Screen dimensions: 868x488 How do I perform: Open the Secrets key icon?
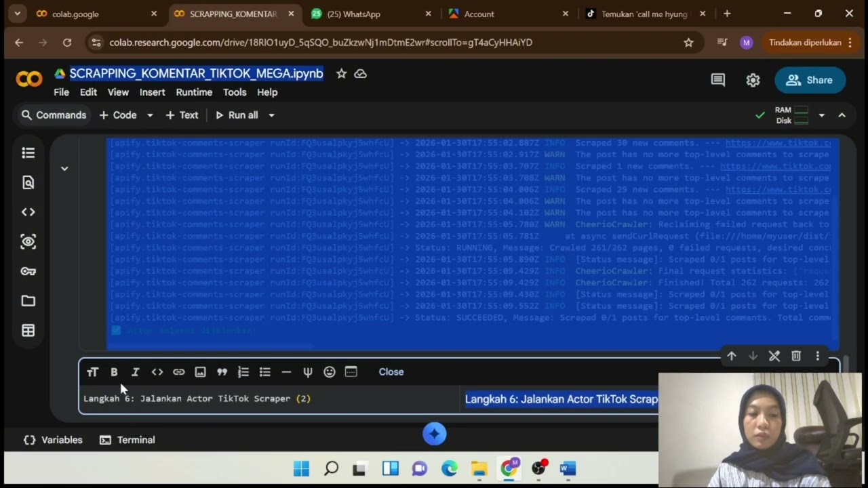pos(28,271)
